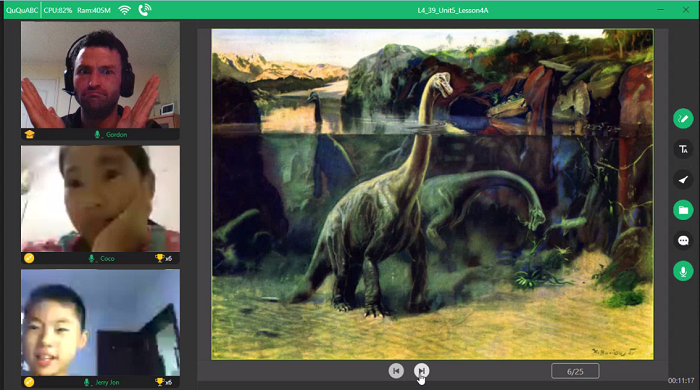Click Jerry Jon's yellow badge icon
Image resolution: width=700 pixels, height=390 pixels.
pyautogui.click(x=29, y=382)
